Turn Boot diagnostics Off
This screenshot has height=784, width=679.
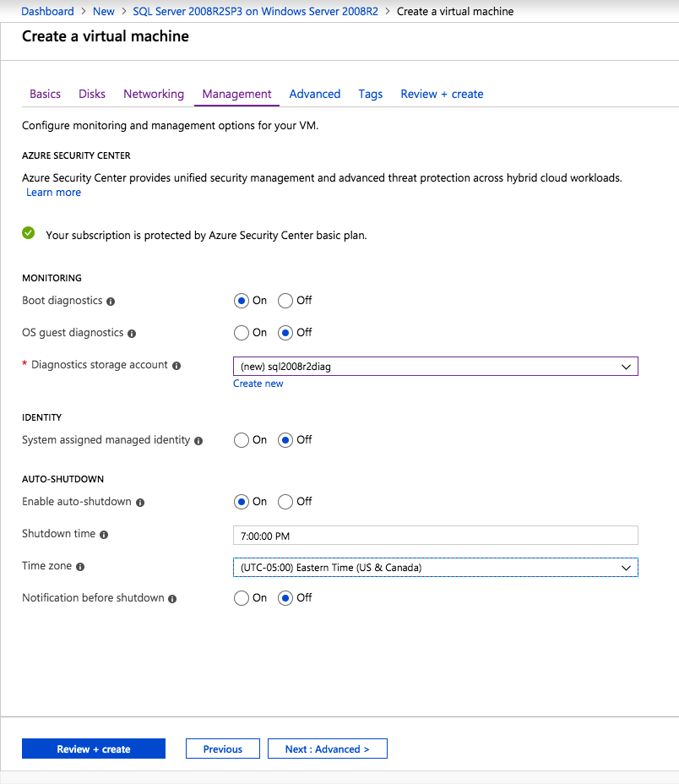tap(285, 301)
